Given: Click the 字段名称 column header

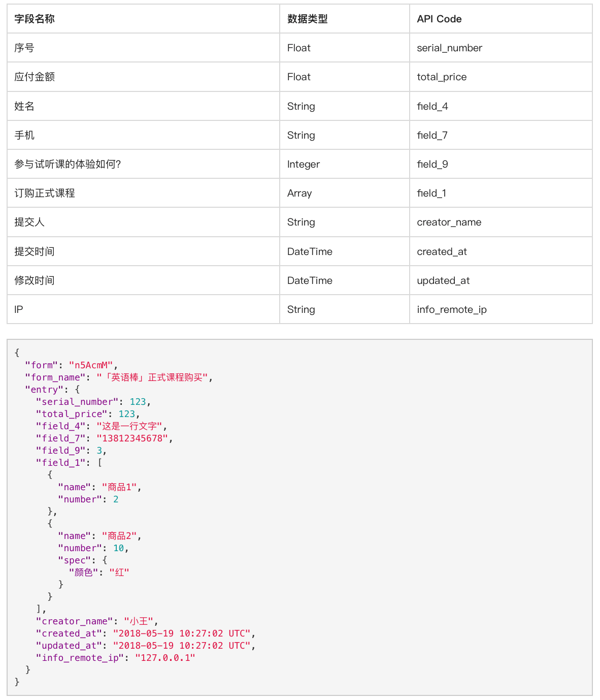Looking at the screenshot, I should point(35,19).
